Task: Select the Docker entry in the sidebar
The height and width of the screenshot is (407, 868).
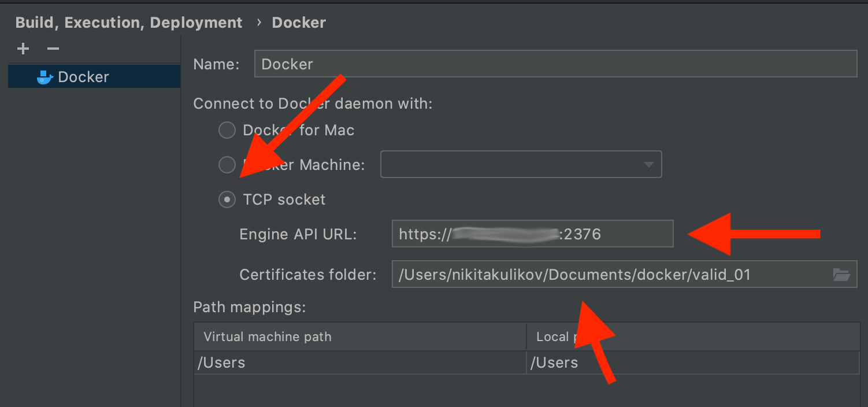Action: pos(84,77)
